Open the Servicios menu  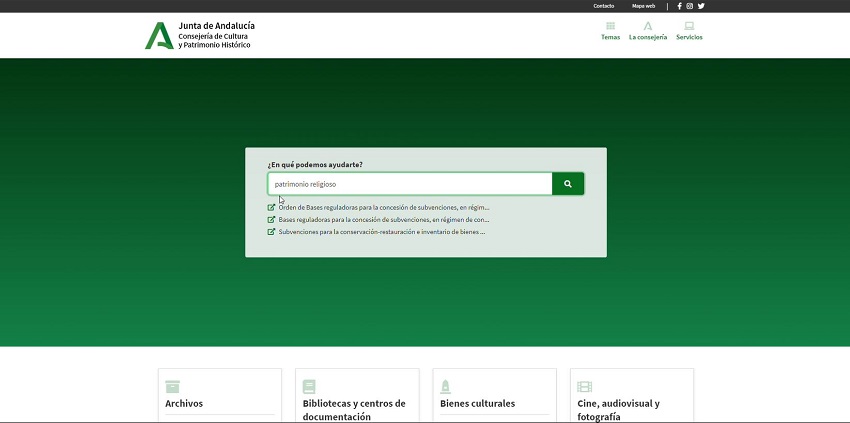click(689, 31)
